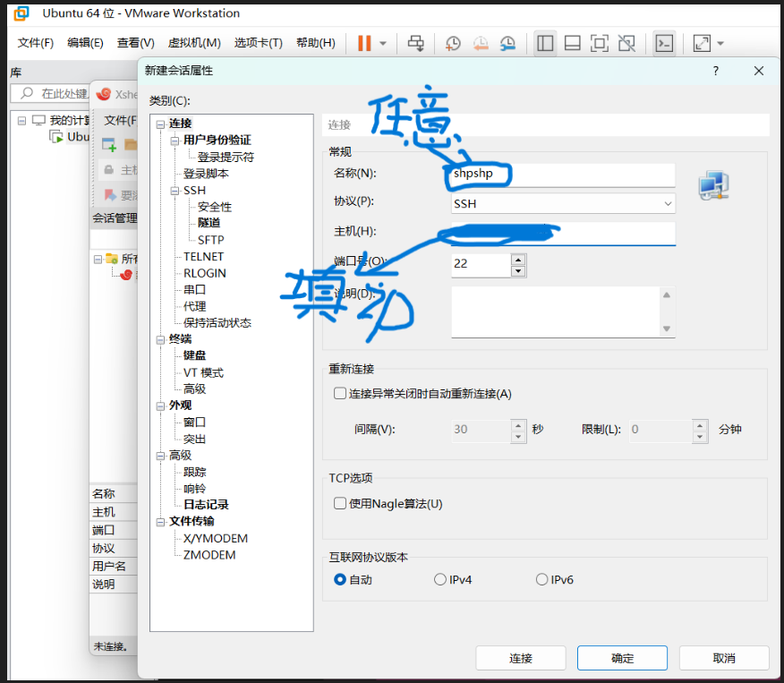Click the Xshell new session icon

click(109, 145)
